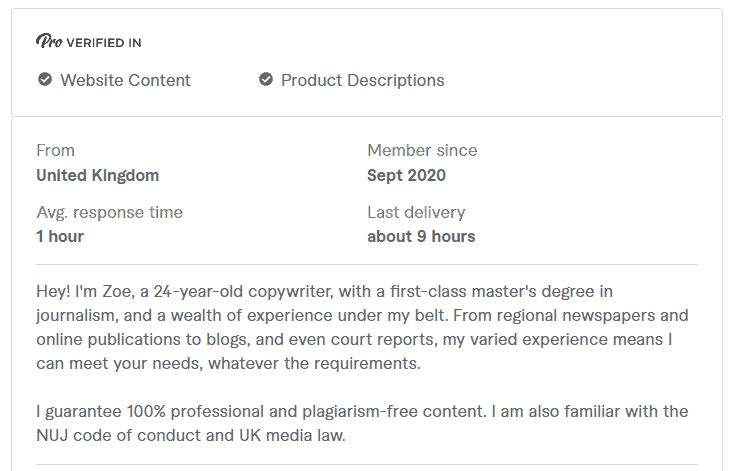Click the United Kingdom country value
This screenshot has height=471, width=743.
[x=98, y=176]
